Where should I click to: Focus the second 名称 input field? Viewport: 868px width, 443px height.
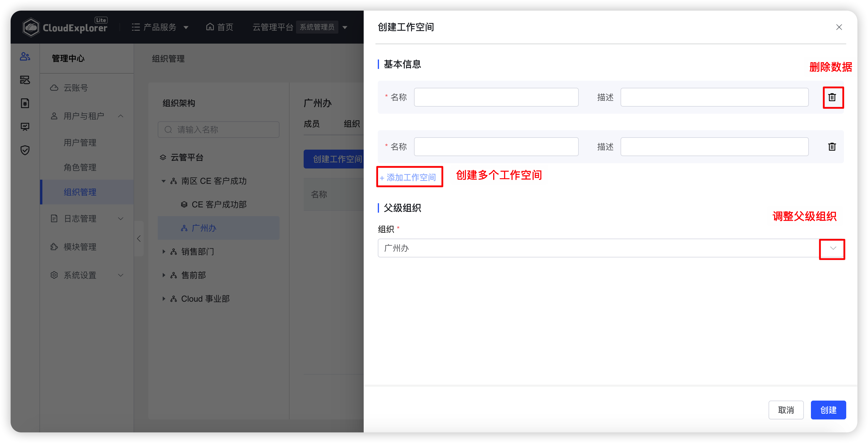tap(496, 146)
